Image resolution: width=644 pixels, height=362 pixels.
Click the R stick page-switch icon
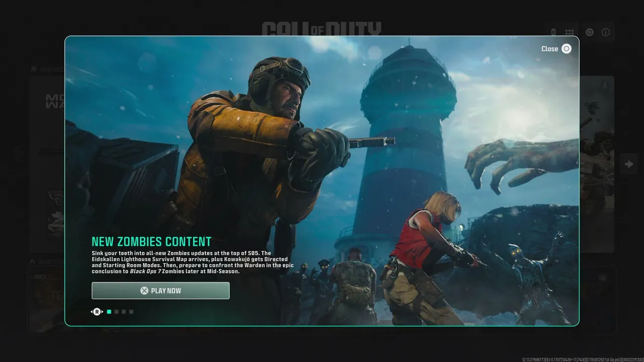[x=97, y=312]
